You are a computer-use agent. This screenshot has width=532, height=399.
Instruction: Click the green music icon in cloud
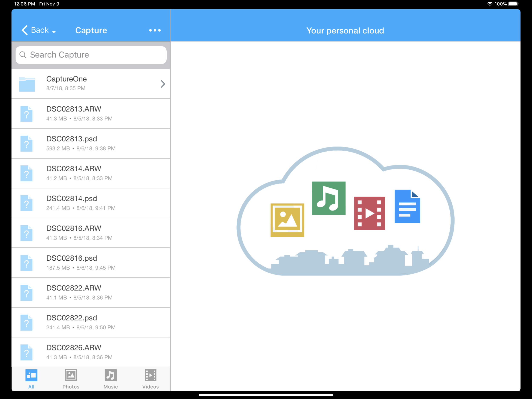pyautogui.click(x=329, y=198)
